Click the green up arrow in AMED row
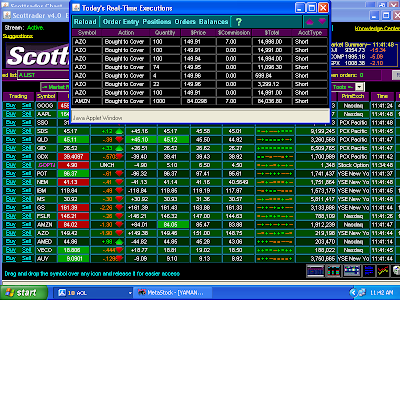The height and width of the screenshot is (400, 400). point(119,242)
